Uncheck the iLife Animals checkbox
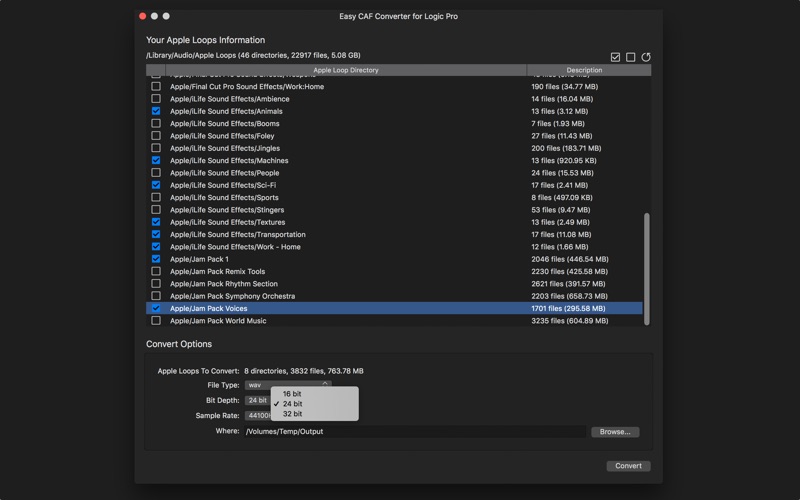Screen dimensions: 800x500 [156, 111]
